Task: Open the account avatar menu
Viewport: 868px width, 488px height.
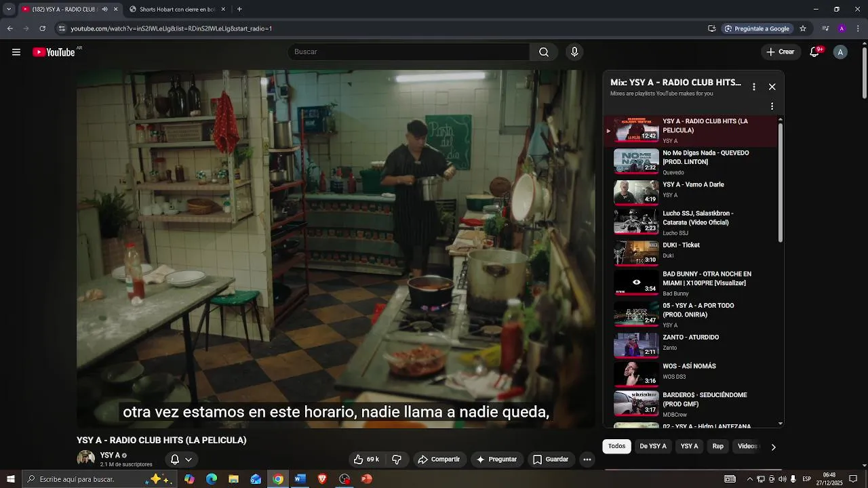Action: point(840,52)
